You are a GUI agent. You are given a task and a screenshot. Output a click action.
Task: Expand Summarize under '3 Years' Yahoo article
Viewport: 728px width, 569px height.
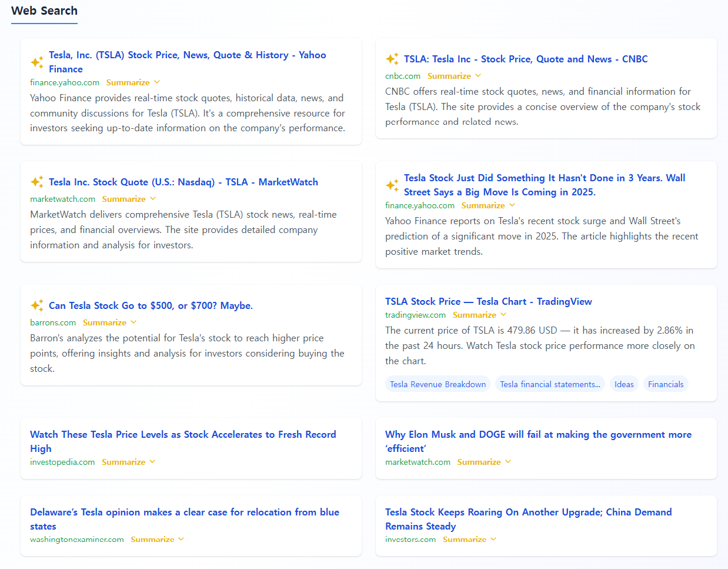pos(488,205)
